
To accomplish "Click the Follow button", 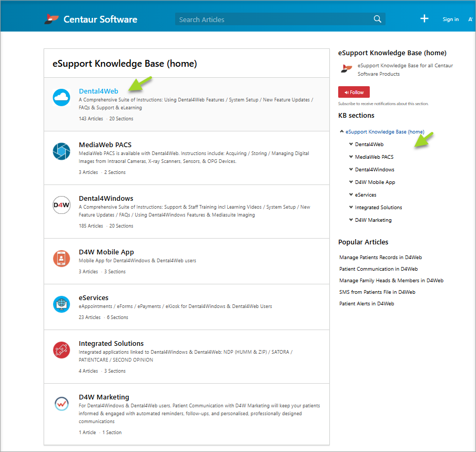I will pos(353,92).
